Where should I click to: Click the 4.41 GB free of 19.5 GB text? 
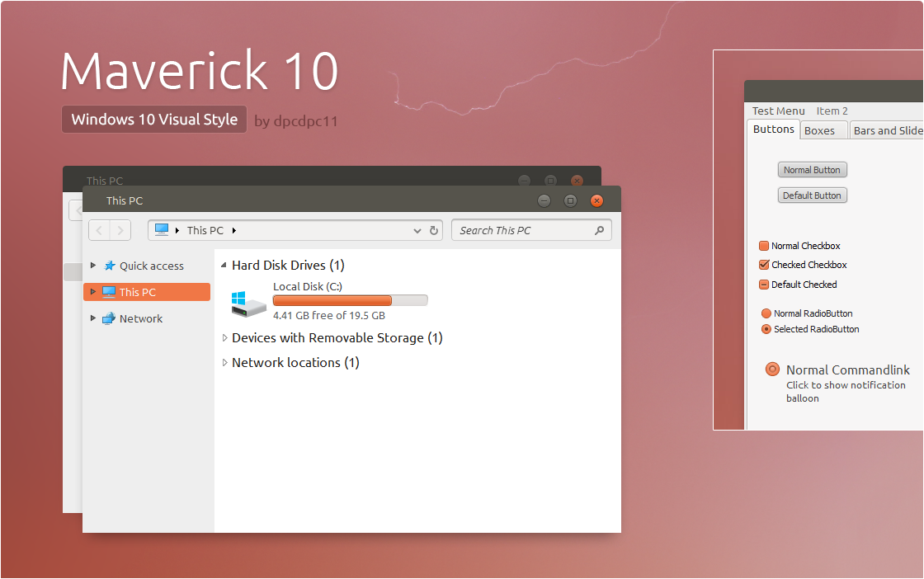pos(329,315)
